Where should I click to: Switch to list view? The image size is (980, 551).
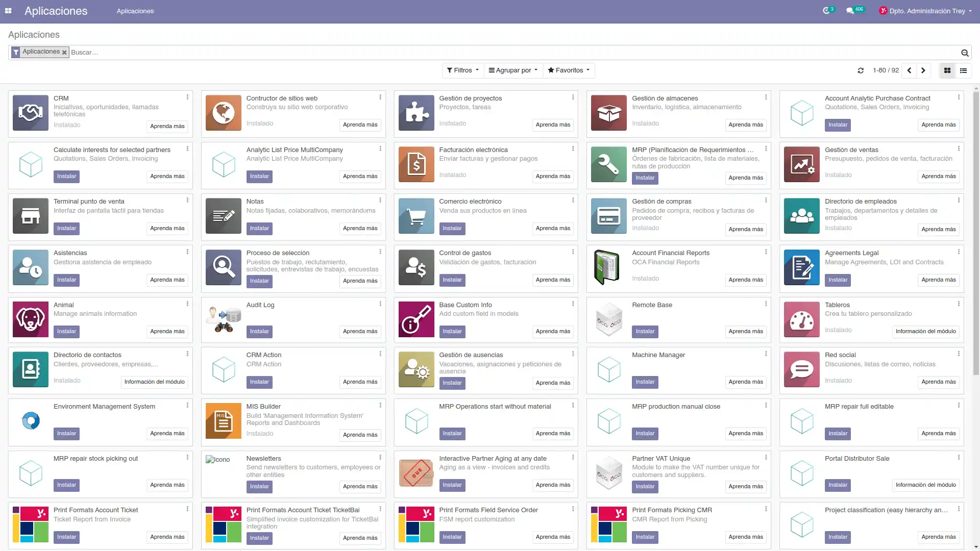tap(964, 70)
